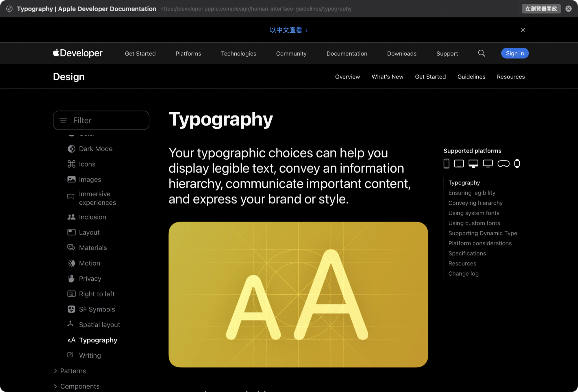Click the Spatial layout icon

(70, 323)
